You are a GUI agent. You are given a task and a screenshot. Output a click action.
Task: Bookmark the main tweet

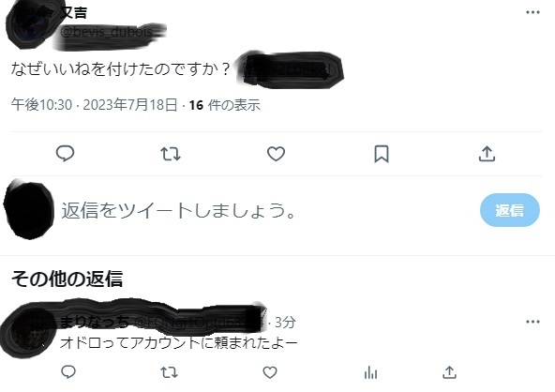click(382, 154)
